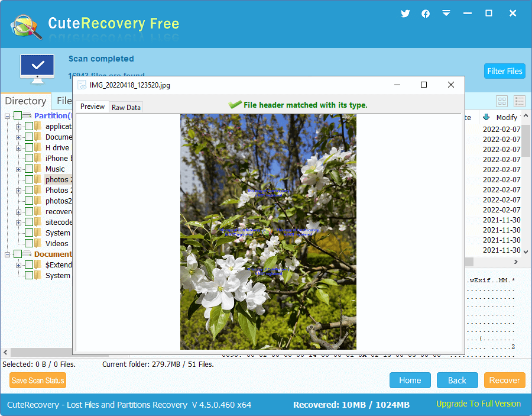Click the flower photo preview image
Screen dimensions: 532x416
268,231
